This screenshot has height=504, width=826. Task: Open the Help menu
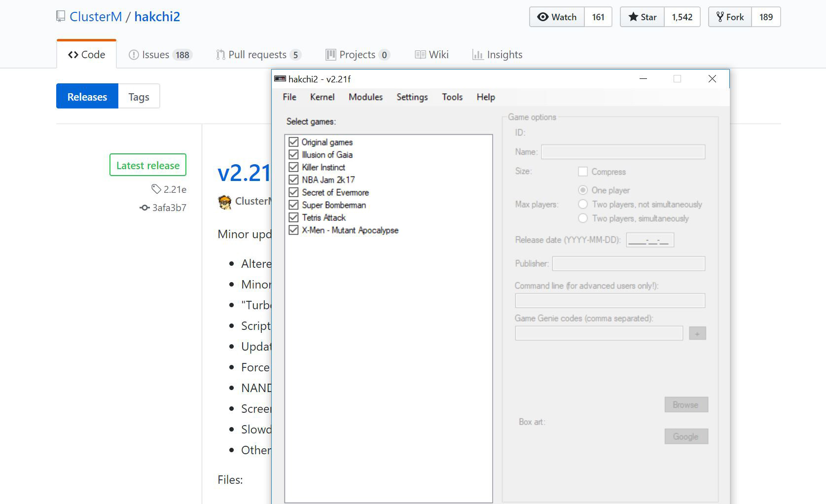click(x=486, y=97)
